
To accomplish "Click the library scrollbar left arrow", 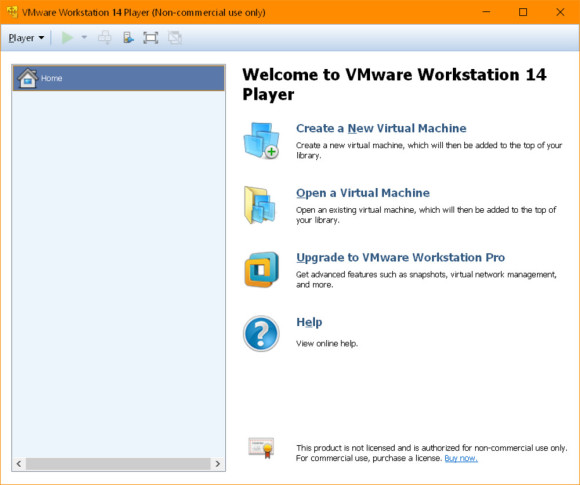I will click(19, 464).
